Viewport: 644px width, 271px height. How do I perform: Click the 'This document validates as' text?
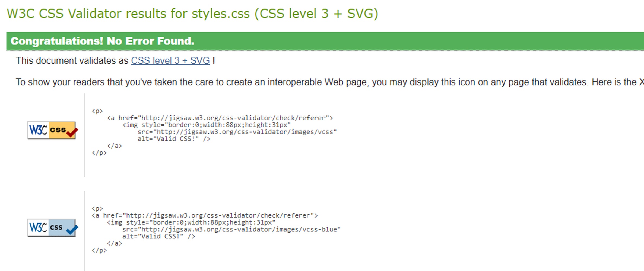[x=72, y=60]
